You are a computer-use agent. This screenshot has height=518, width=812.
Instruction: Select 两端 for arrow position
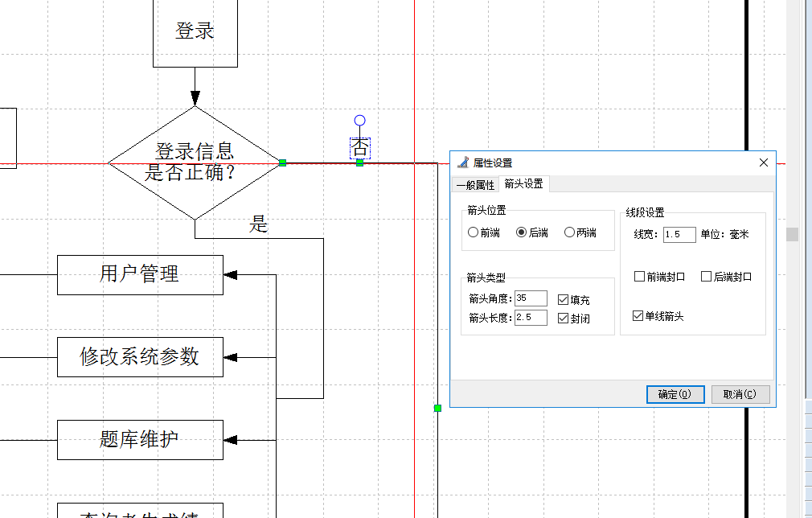pos(569,232)
